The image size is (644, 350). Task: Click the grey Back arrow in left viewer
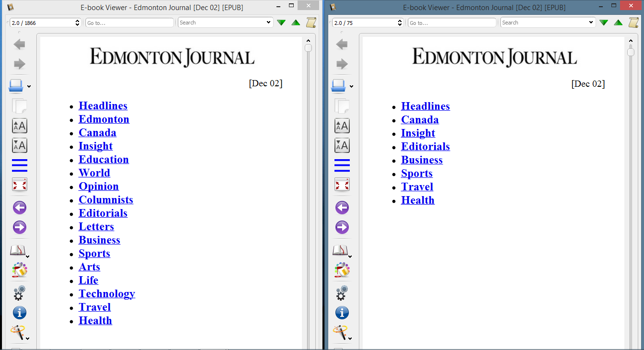pyautogui.click(x=20, y=45)
